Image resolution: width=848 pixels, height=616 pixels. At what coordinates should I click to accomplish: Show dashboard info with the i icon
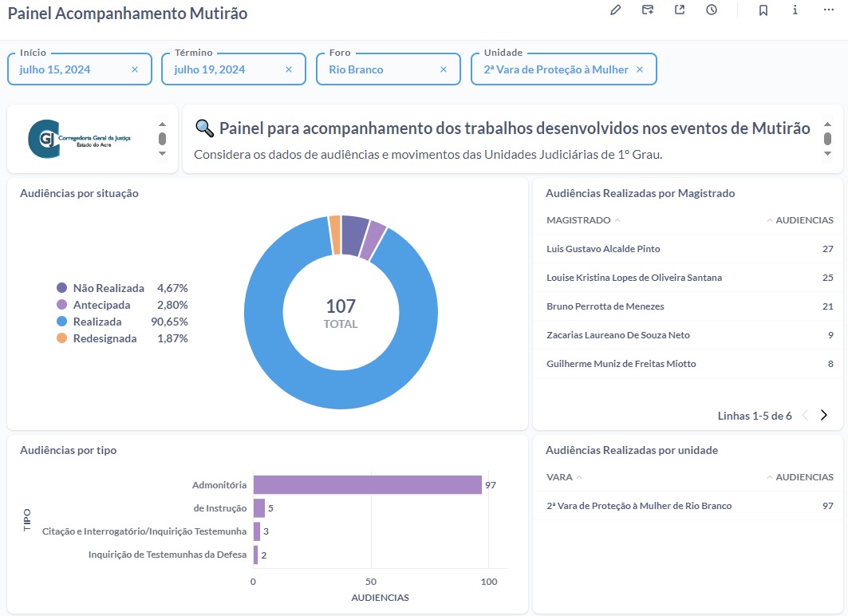point(795,10)
